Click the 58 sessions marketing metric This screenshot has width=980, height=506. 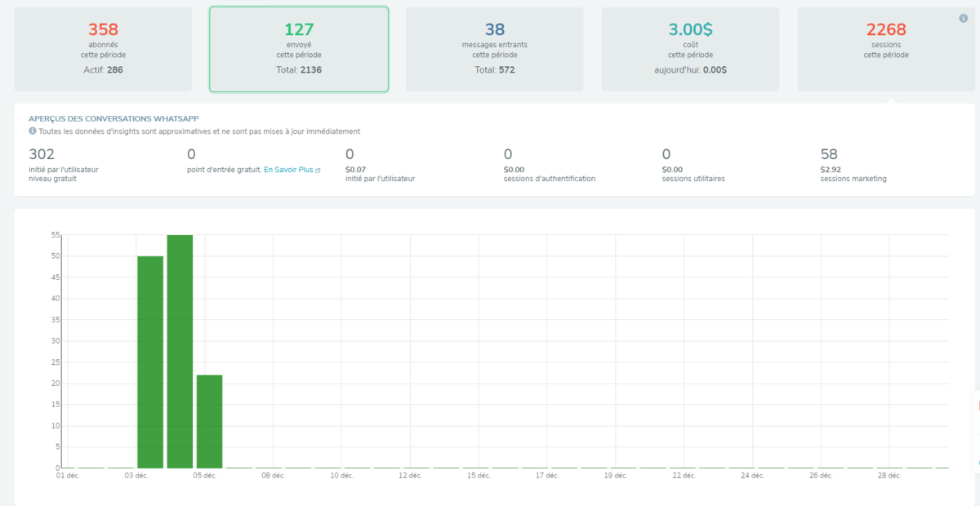853,163
